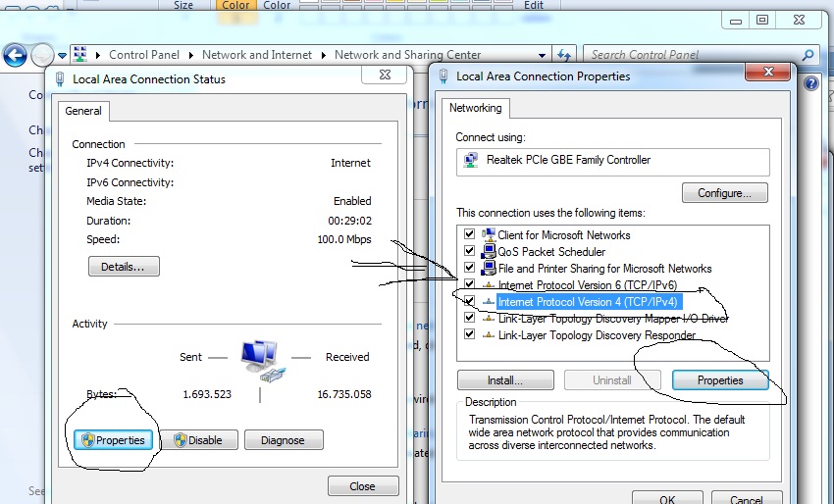The image size is (834, 504).
Task: Click the TCP/IPv6 protocol icon
Action: (x=489, y=285)
